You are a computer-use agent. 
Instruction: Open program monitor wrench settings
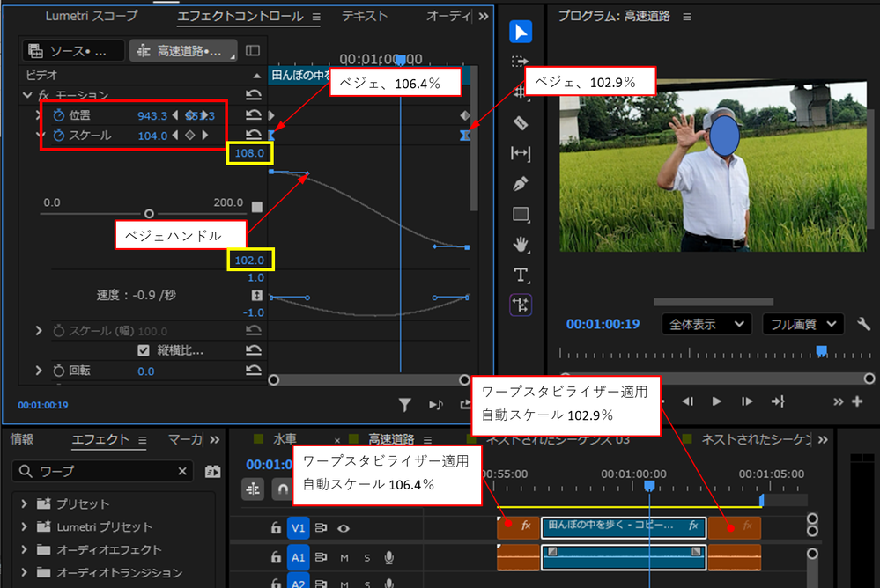click(864, 324)
